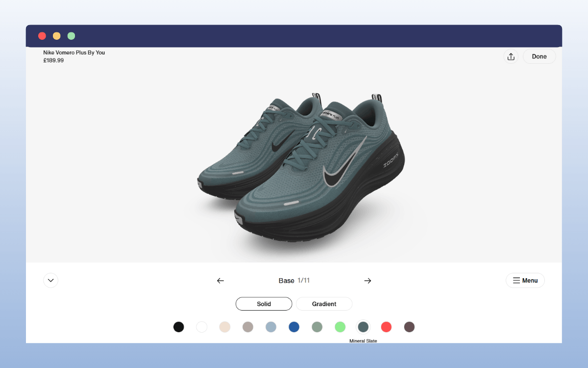Pick the bright green swatch
The image size is (588, 368).
pyautogui.click(x=340, y=327)
